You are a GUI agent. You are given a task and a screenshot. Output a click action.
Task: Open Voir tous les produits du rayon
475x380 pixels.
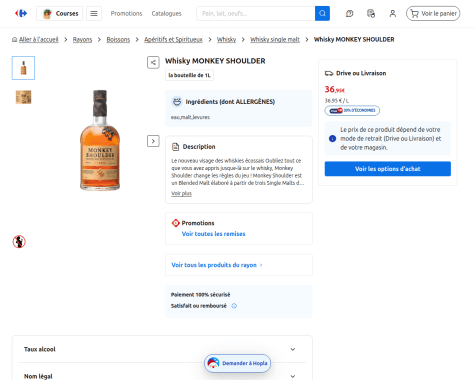[x=217, y=265]
